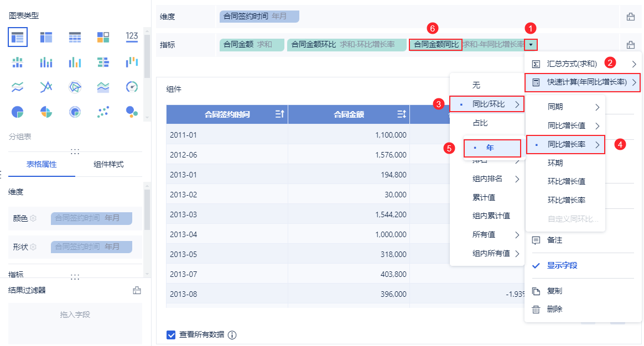
Task: Choose the treemap chart type icon
Action: pyautogui.click(x=103, y=37)
